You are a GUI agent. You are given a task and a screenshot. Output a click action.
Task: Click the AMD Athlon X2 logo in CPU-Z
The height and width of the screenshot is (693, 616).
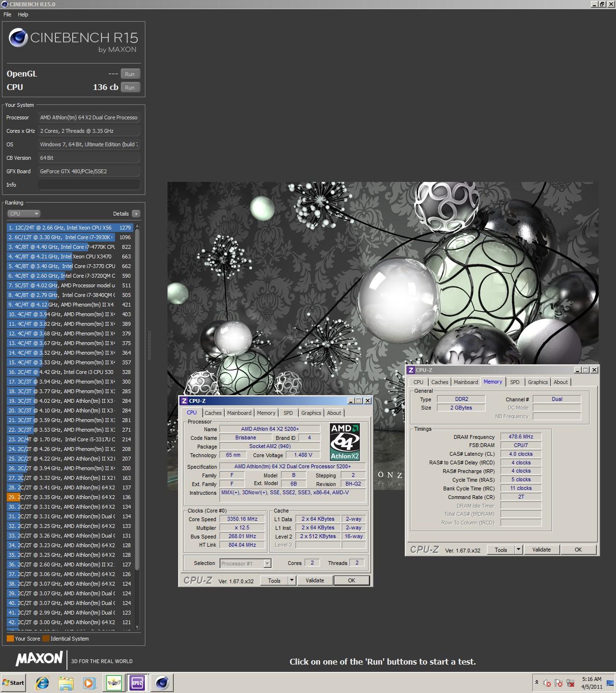coord(345,442)
